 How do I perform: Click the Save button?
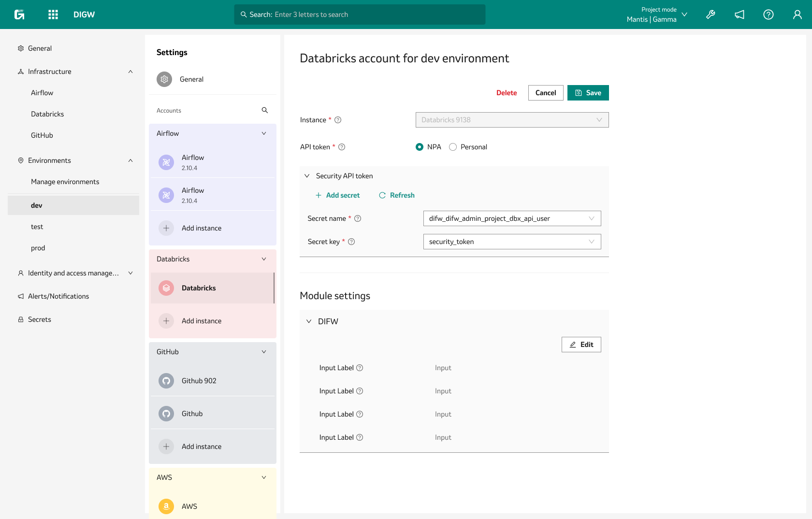(x=588, y=92)
